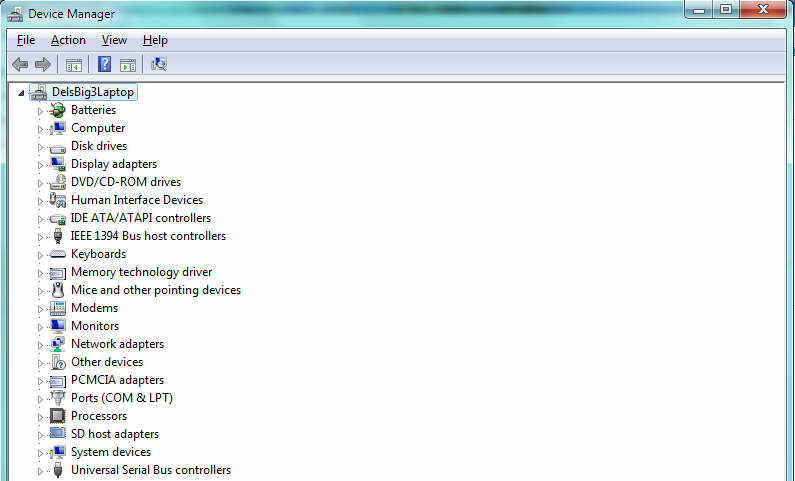Click the SD host adapters icon
This screenshot has height=481, width=795.
tap(57, 433)
